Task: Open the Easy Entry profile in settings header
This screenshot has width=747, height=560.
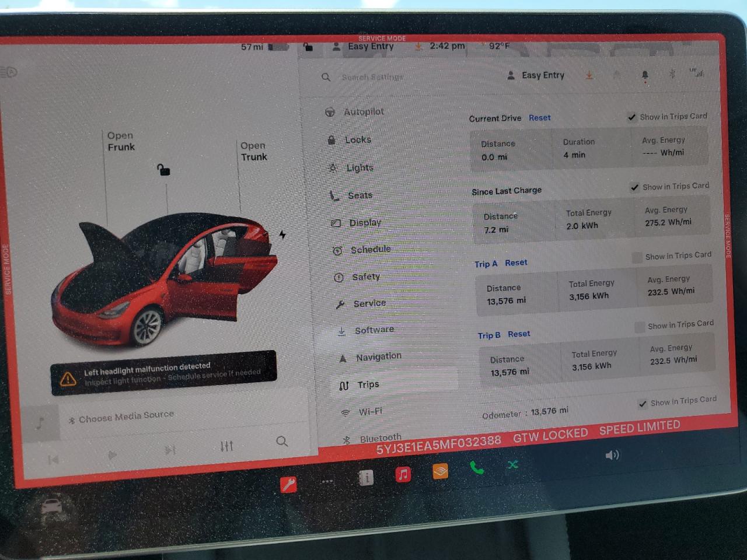Action: 536,75
